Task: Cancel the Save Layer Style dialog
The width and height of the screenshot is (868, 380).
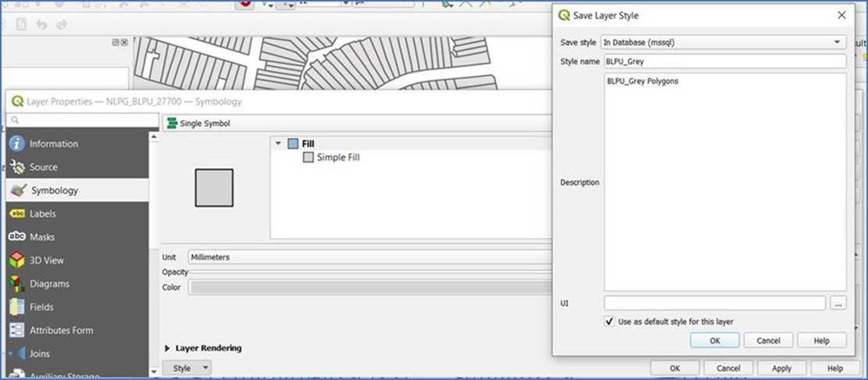Action: coord(768,341)
